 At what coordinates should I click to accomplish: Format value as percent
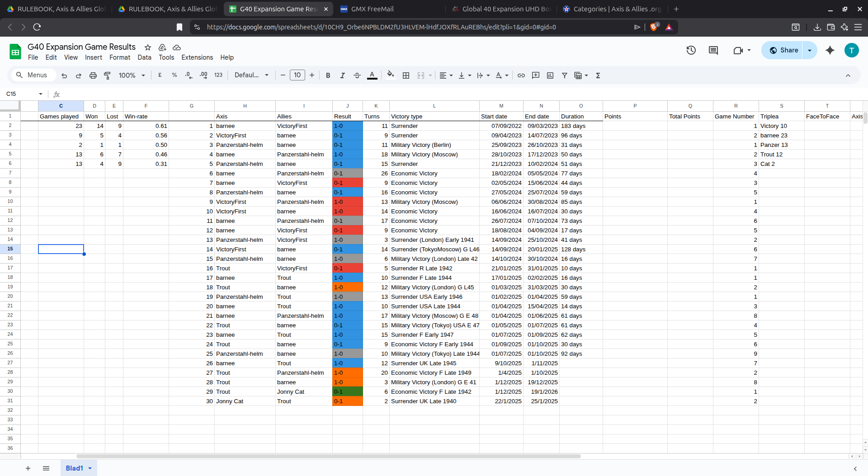coord(175,75)
